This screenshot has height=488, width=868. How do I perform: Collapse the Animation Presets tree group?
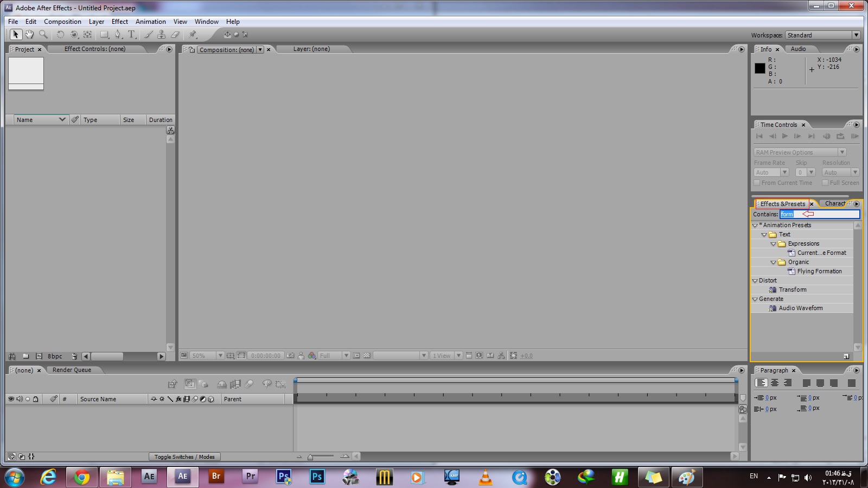tap(755, 225)
